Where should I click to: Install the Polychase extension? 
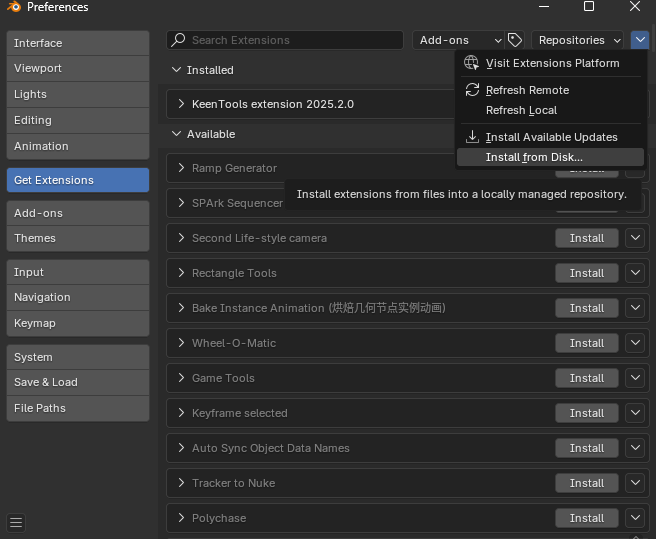point(586,518)
